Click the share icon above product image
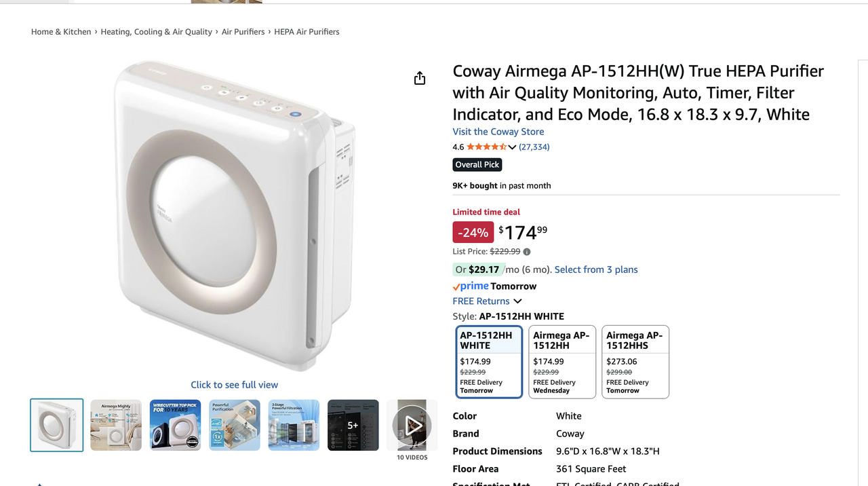This screenshot has height=486, width=868. point(420,78)
